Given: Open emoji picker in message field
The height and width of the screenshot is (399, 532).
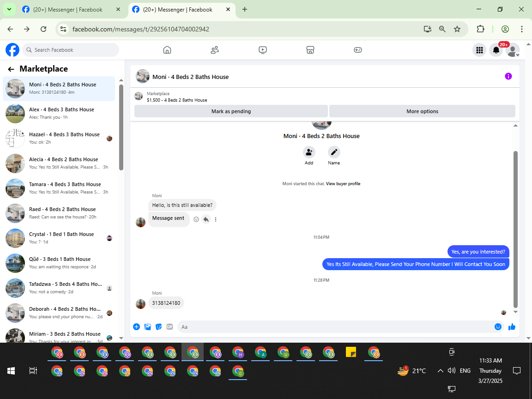Looking at the screenshot, I should pos(498,327).
